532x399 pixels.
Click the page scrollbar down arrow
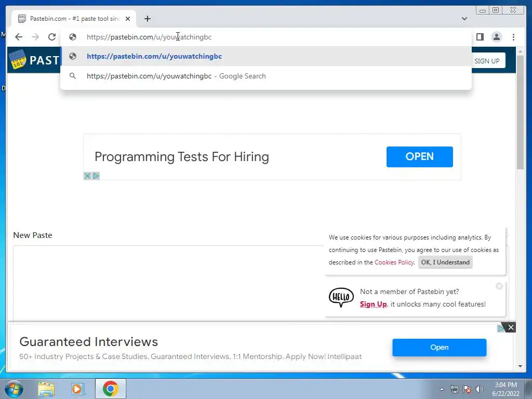pyautogui.click(x=520, y=366)
